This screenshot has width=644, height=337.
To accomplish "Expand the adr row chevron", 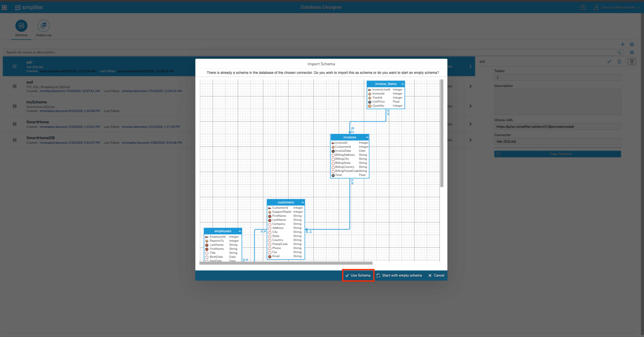I will coord(470,66).
